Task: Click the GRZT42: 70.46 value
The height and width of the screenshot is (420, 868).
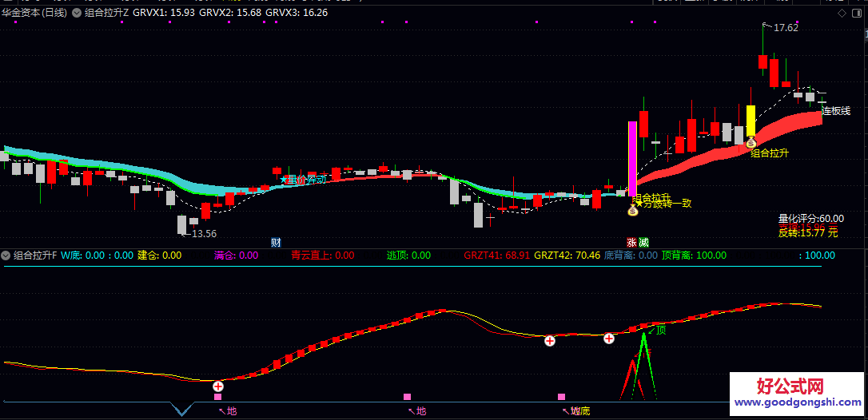Action: (567, 255)
